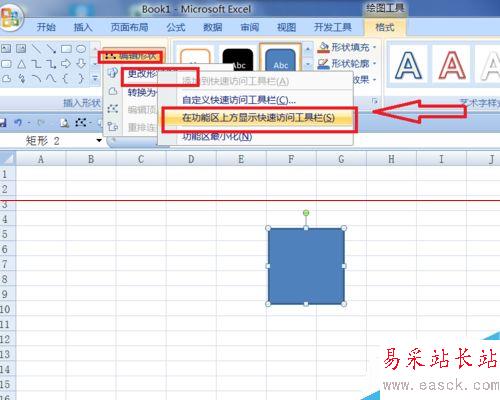Select the blue rectangle shape on sheet
Image resolution: width=500 pixels, height=400 pixels.
click(306, 266)
